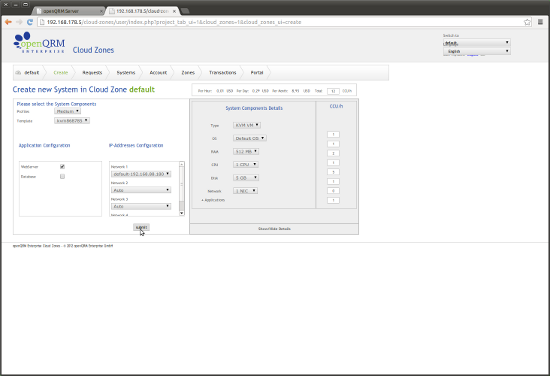Open the RAM 512 MB dropdown
This screenshot has height=376, width=550.
coord(246,152)
